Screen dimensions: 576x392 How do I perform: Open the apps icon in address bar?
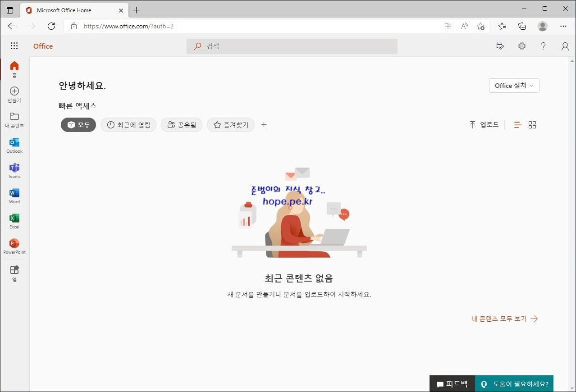click(448, 26)
